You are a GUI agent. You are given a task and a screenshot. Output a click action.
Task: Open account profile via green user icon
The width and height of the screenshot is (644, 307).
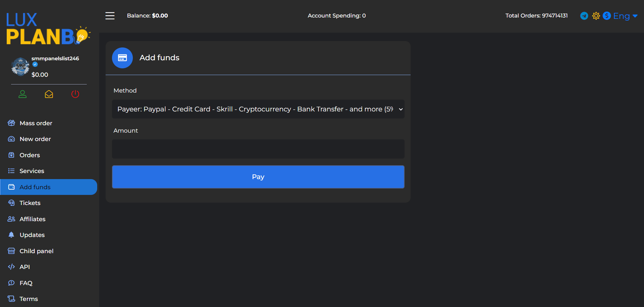(x=23, y=94)
